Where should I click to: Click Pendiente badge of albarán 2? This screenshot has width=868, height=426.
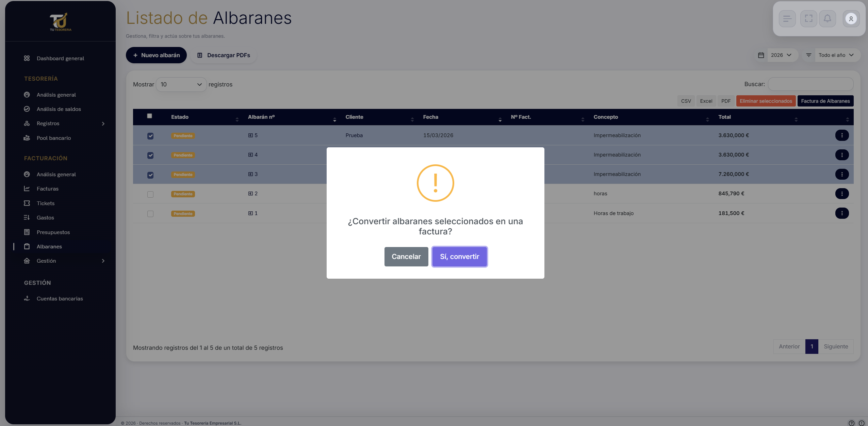tap(183, 194)
